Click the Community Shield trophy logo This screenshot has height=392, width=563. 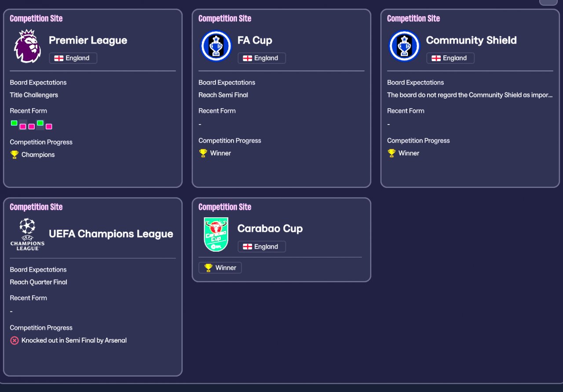(x=404, y=46)
